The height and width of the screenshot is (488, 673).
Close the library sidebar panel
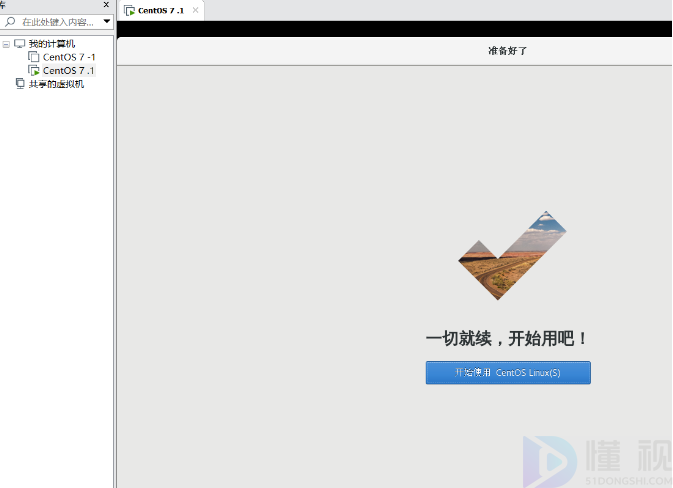pyautogui.click(x=106, y=5)
